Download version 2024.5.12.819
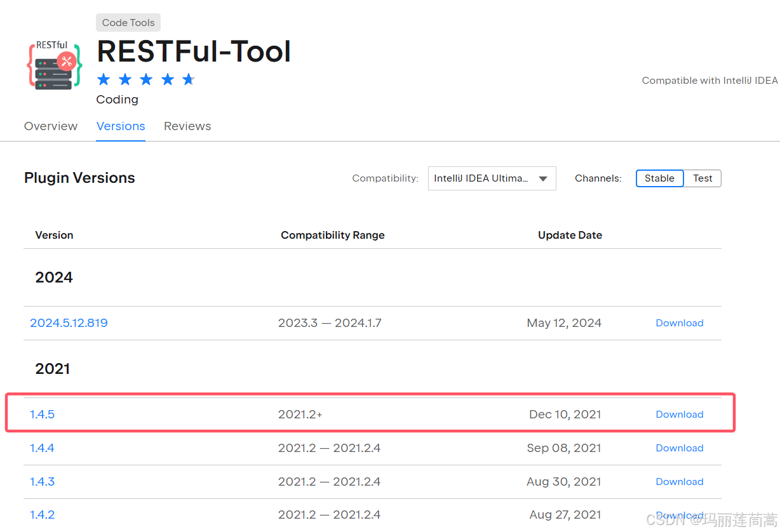The image size is (780, 532). pos(679,323)
